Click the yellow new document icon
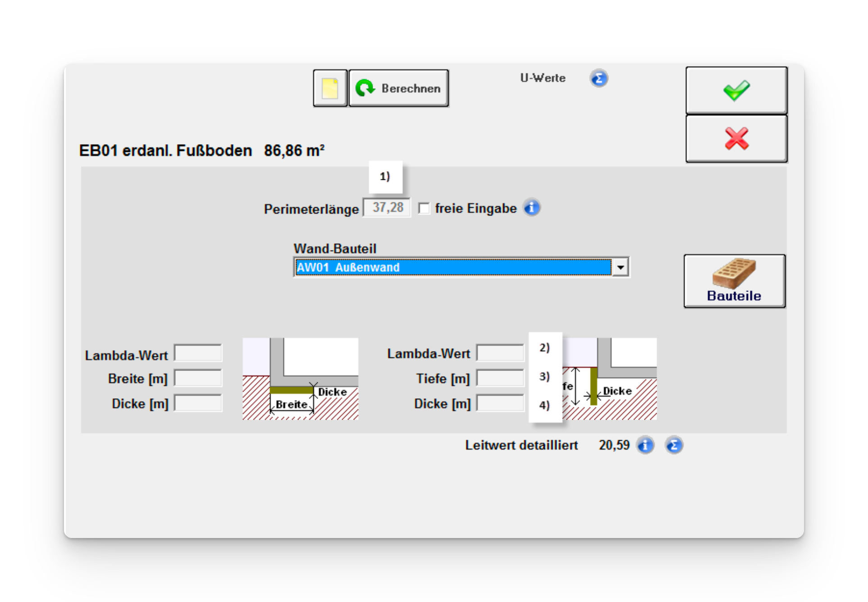Screen dimensions: 868x602 pos(330,88)
